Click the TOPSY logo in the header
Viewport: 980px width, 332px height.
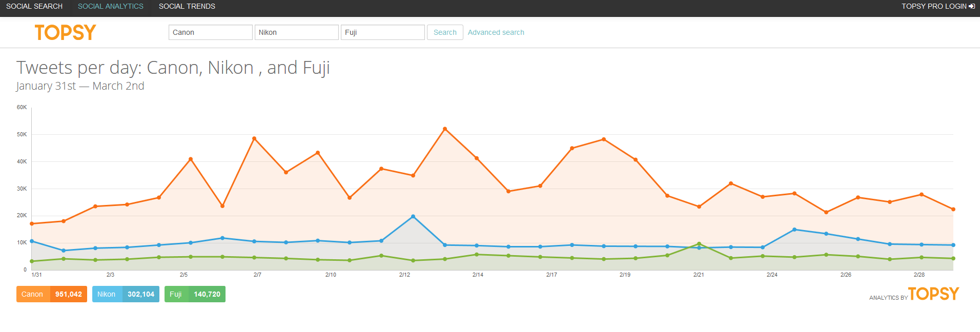pyautogui.click(x=65, y=33)
